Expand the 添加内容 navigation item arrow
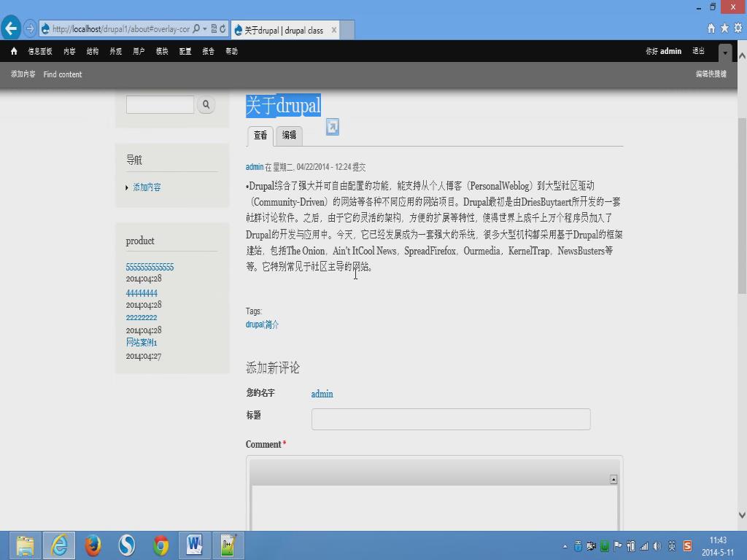This screenshot has height=560, width=747. [x=127, y=187]
